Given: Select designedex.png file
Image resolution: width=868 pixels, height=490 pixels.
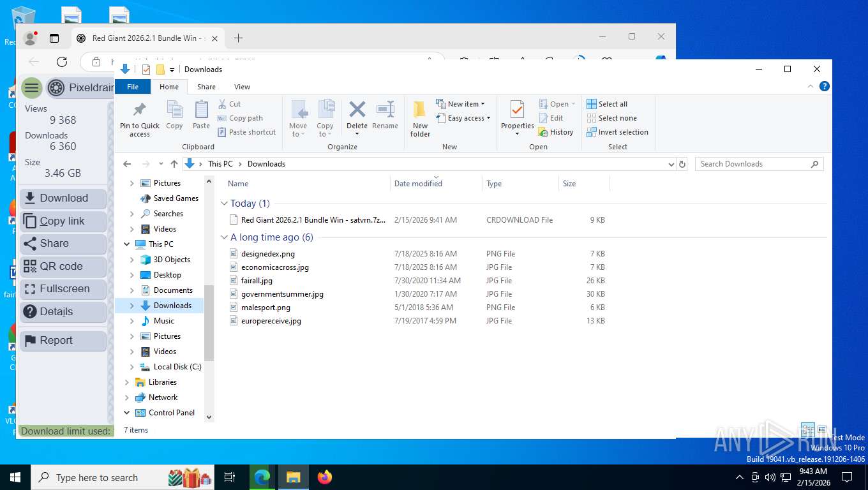Looking at the screenshot, I should click(x=268, y=254).
